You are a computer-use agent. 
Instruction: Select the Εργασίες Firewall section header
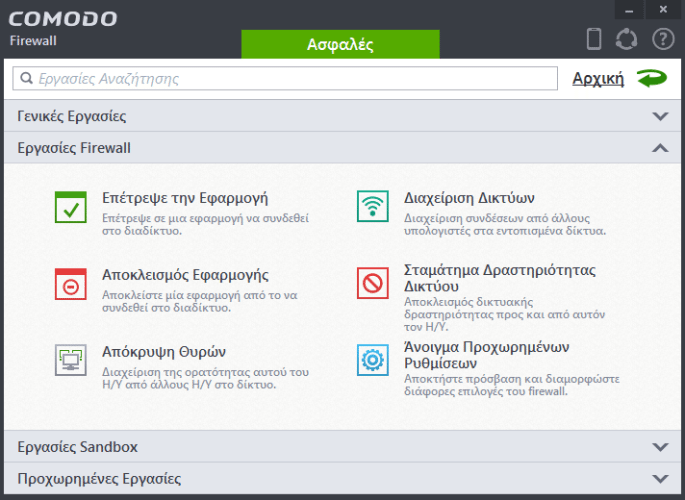click(342, 148)
